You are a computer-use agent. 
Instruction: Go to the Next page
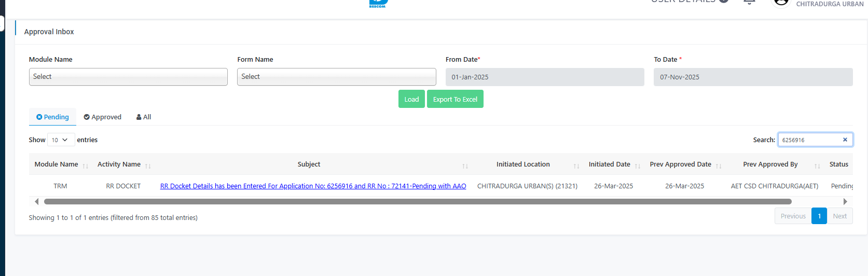839,216
